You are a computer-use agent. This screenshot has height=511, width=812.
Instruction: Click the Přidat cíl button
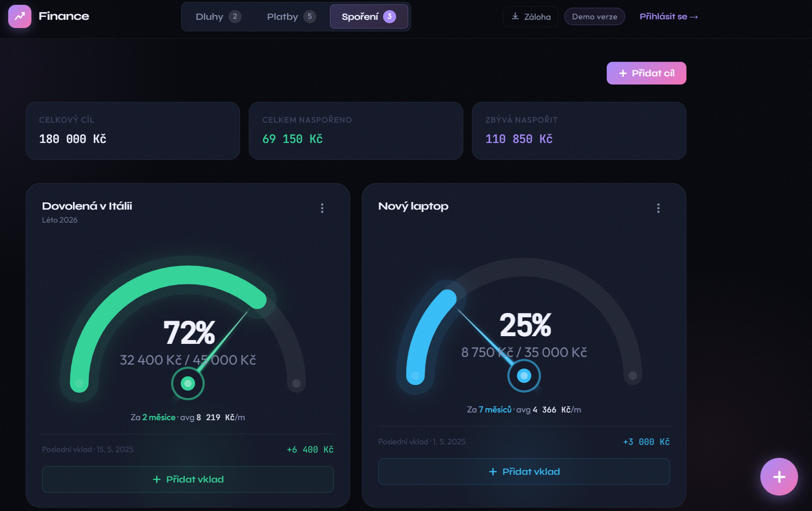tap(646, 73)
